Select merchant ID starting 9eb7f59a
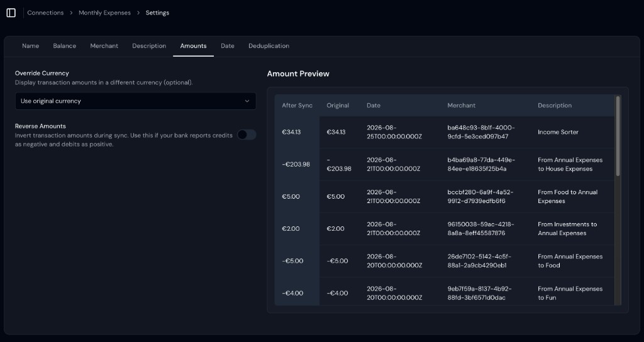This screenshot has width=644, height=342. click(x=479, y=293)
